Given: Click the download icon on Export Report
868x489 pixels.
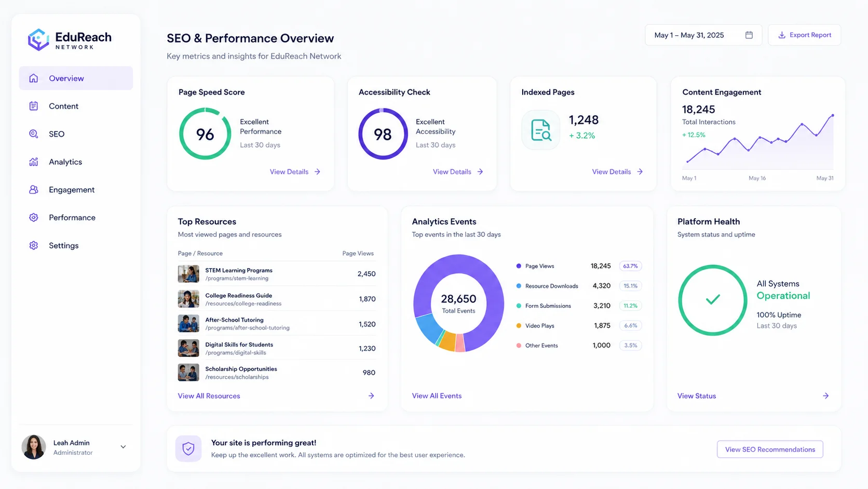Looking at the screenshot, I should pyautogui.click(x=781, y=35).
